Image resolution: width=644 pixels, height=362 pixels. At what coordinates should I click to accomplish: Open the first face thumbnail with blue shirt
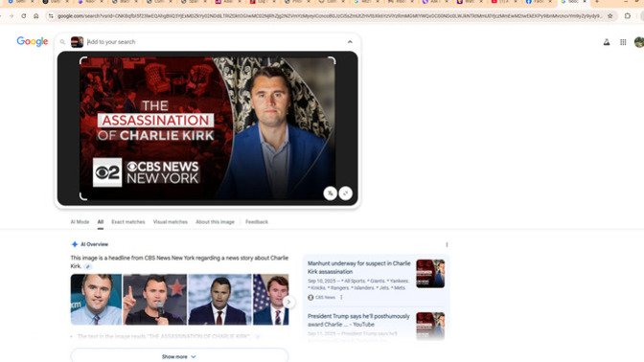(96, 300)
